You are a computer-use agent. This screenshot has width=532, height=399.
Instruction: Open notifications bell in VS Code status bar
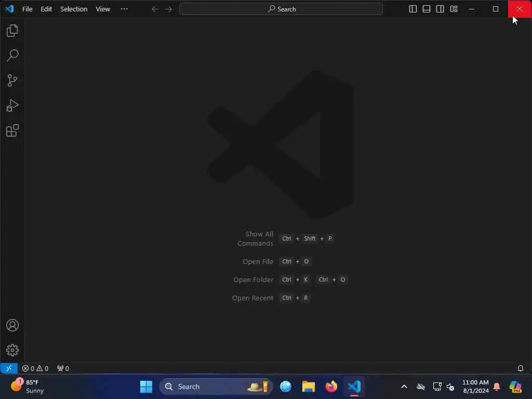pyautogui.click(x=520, y=368)
